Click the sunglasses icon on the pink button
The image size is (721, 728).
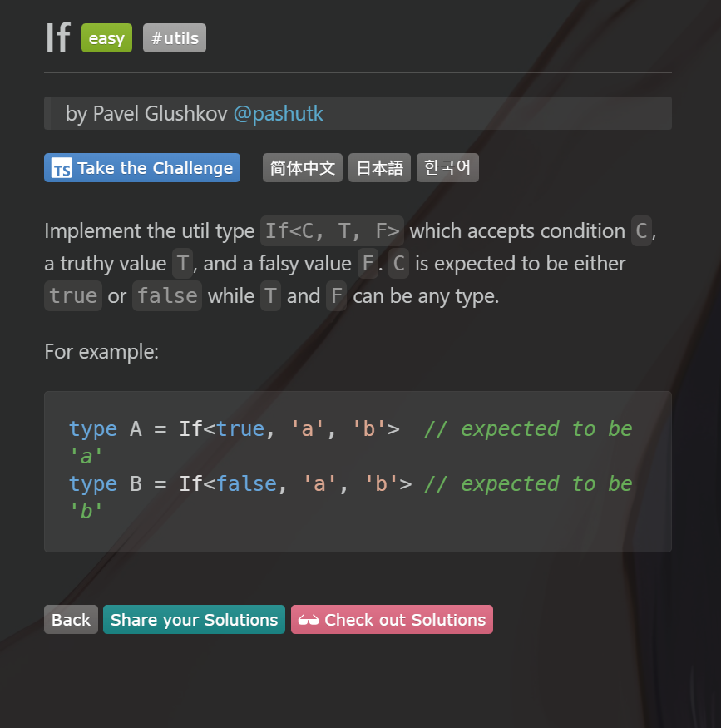click(308, 620)
